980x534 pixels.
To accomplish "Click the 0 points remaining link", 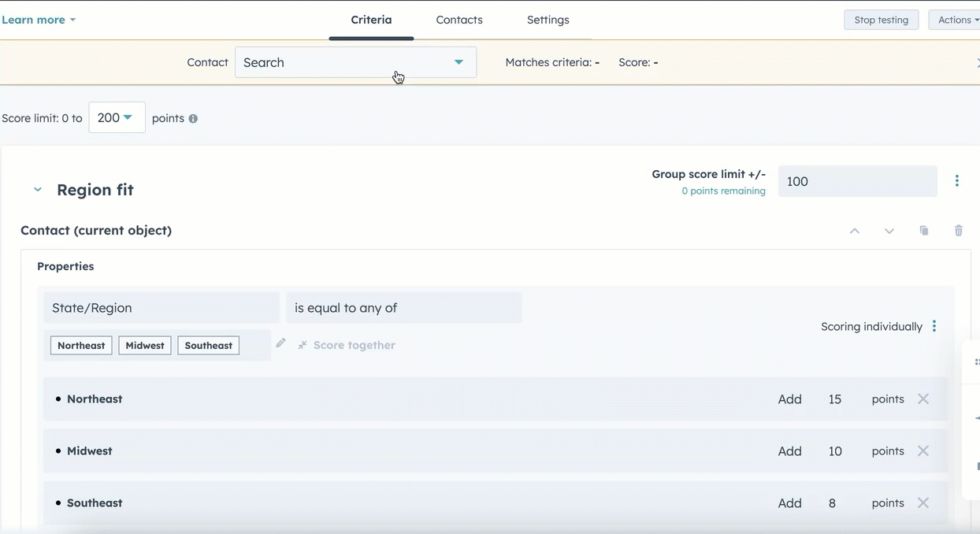I will coord(723,190).
